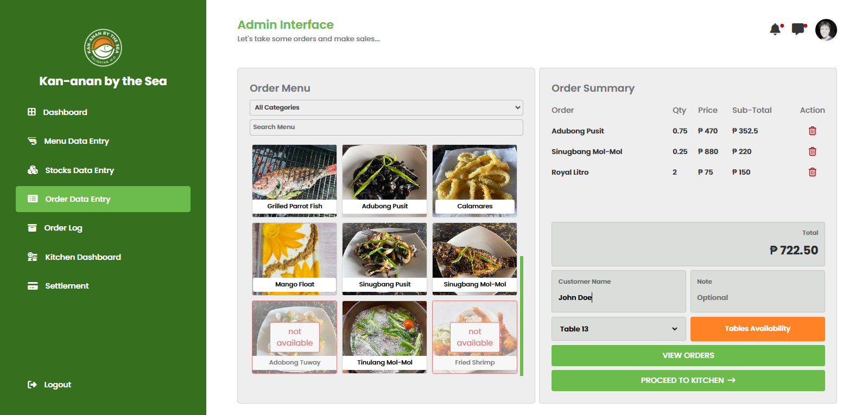The image size is (868, 415).
Task: Click the user profile avatar
Action: click(826, 30)
